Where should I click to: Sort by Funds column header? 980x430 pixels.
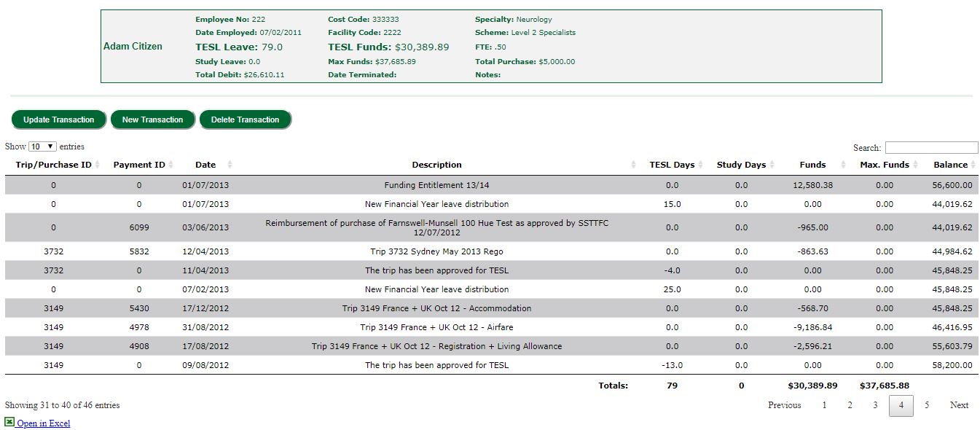click(812, 165)
